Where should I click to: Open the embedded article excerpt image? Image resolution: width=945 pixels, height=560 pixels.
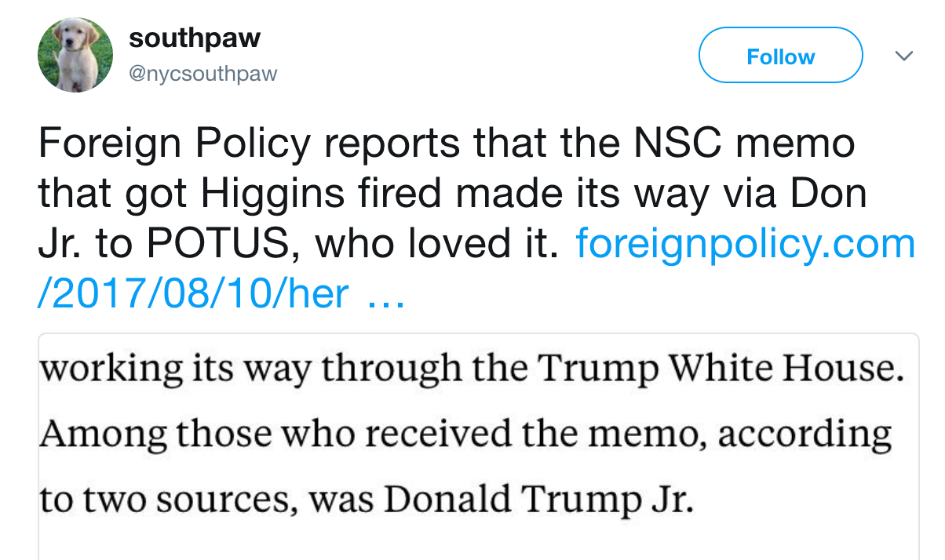click(478, 447)
